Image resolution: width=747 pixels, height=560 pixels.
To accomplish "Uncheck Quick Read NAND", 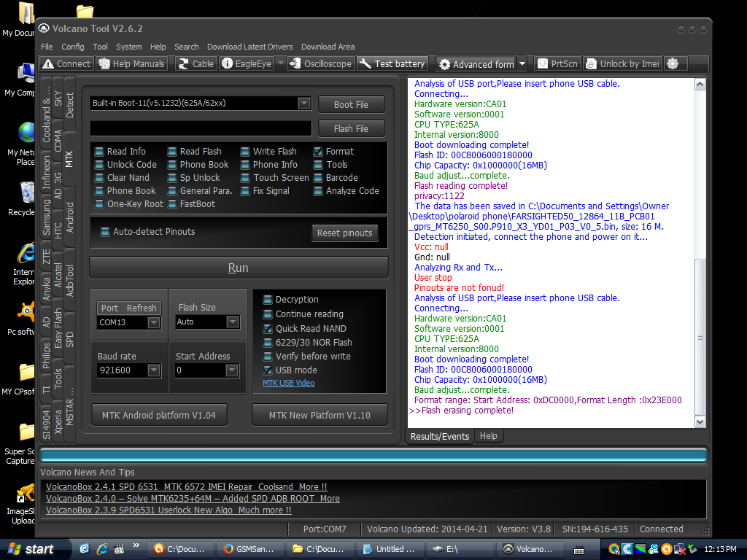I will tap(268, 329).
